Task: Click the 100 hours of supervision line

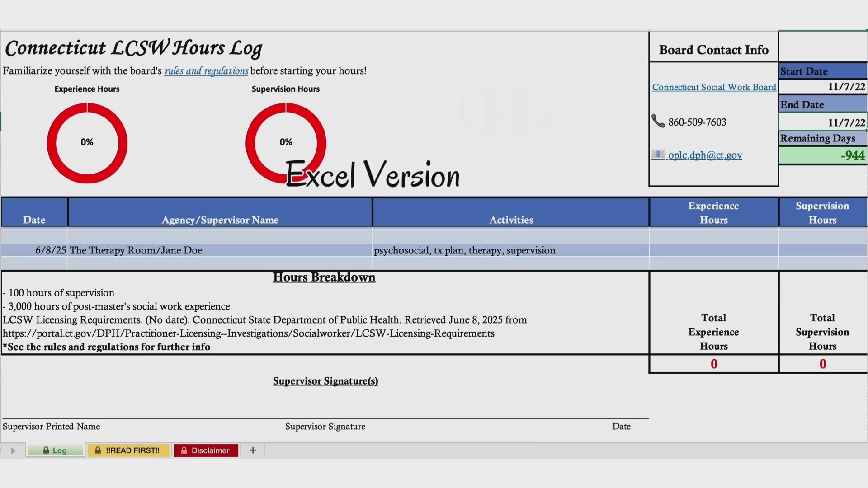Action: pos(58,293)
